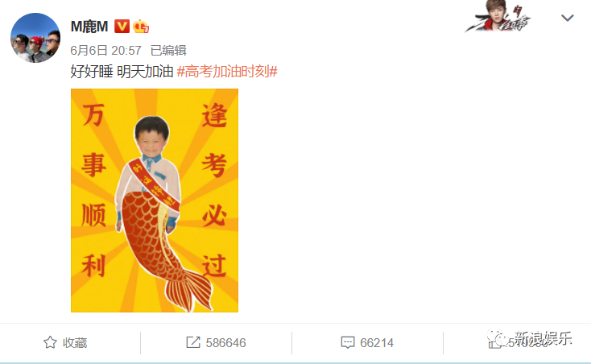
Task: Click the star favorite icon
Action: pyautogui.click(x=50, y=342)
